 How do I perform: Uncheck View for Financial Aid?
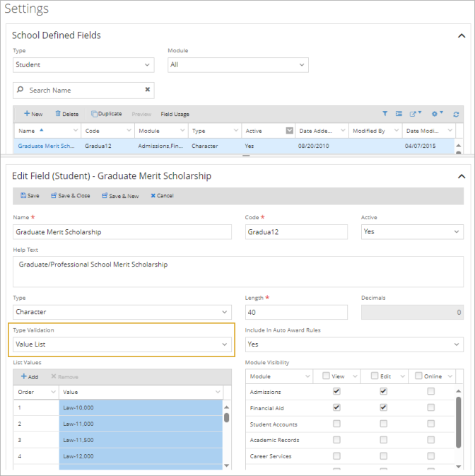pyautogui.click(x=336, y=407)
